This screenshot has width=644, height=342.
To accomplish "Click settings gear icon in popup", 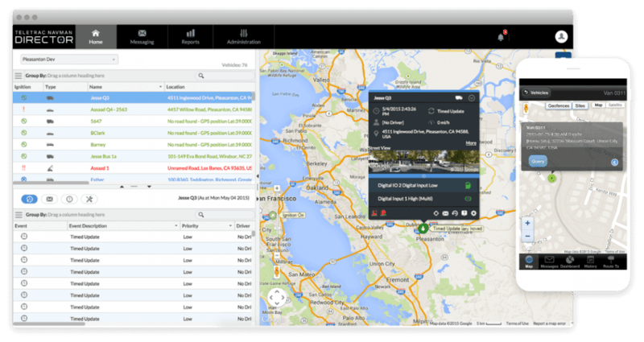I will click(473, 213).
